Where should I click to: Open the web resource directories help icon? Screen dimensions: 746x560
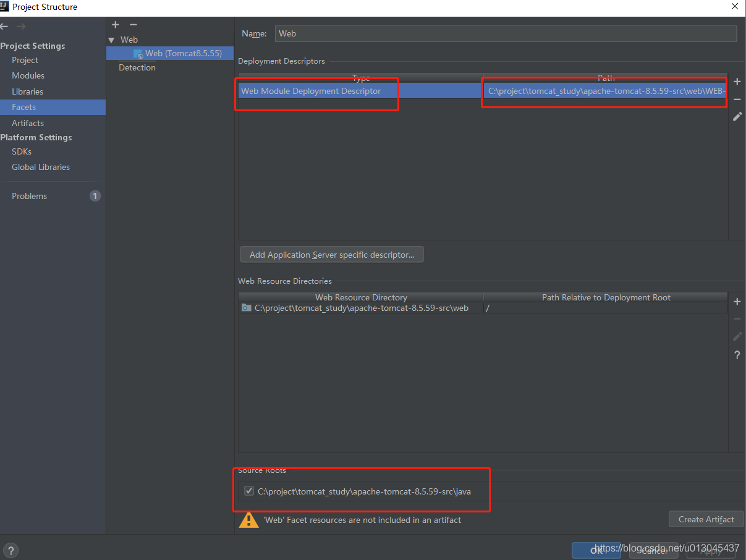[737, 355]
